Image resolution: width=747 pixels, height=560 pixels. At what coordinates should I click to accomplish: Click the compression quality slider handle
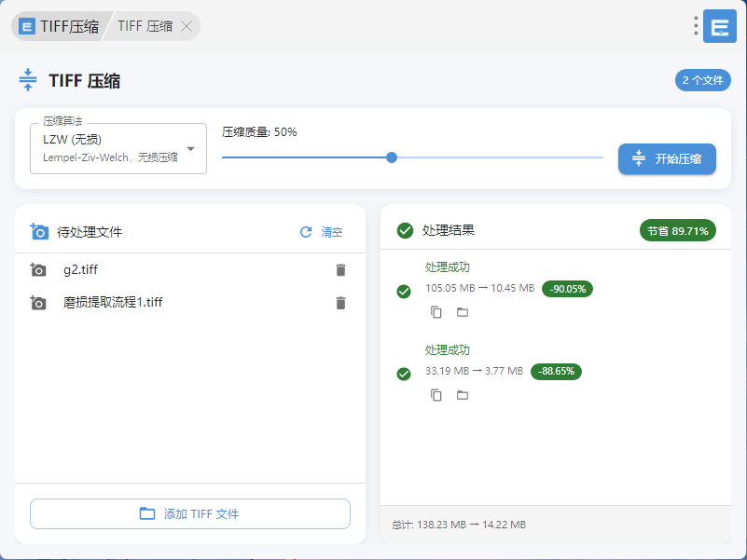pyautogui.click(x=392, y=157)
